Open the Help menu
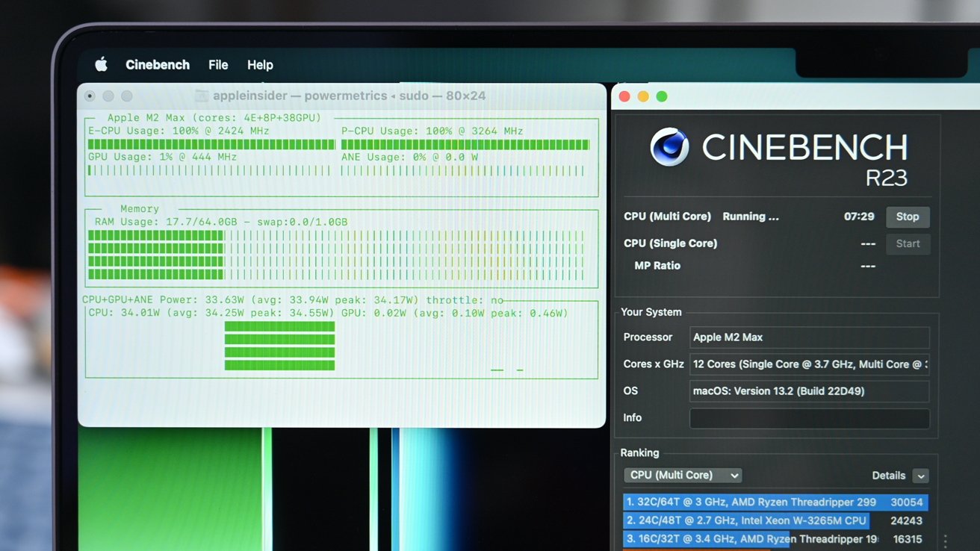 pyautogui.click(x=260, y=65)
